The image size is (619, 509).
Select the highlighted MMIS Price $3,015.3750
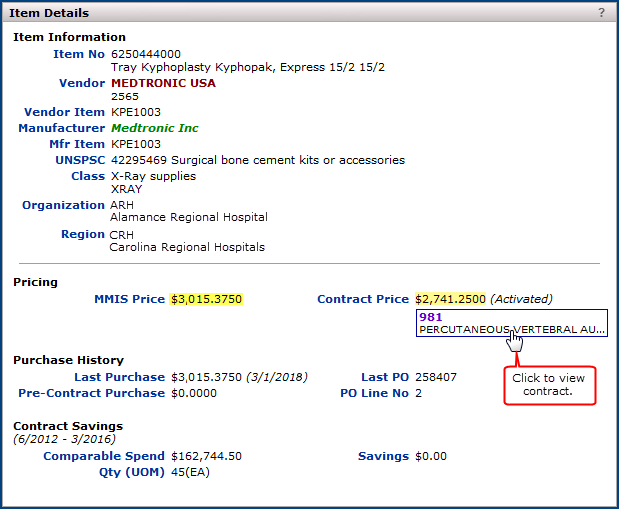(x=206, y=299)
